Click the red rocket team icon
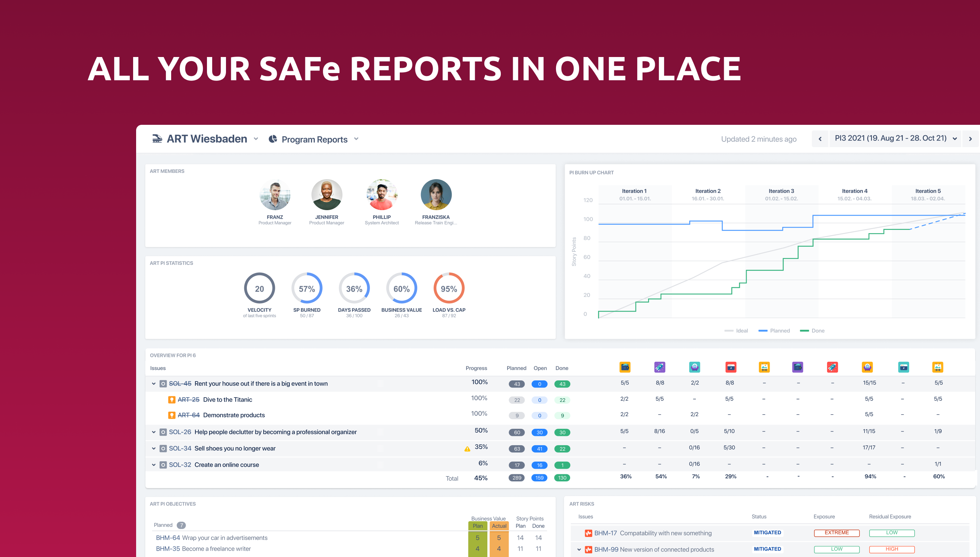 [832, 367]
